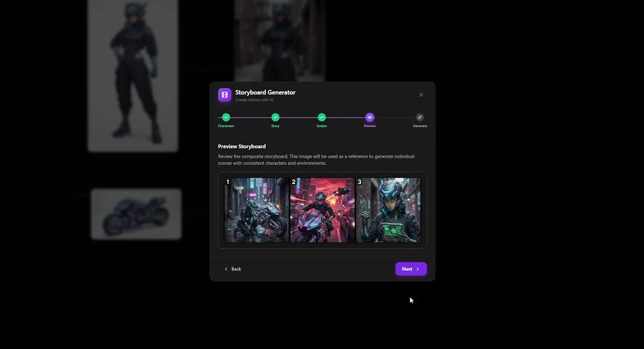Click the 'Preview Storyboard' heading
The width and height of the screenshot is (644, 349).
click(242, 146)
